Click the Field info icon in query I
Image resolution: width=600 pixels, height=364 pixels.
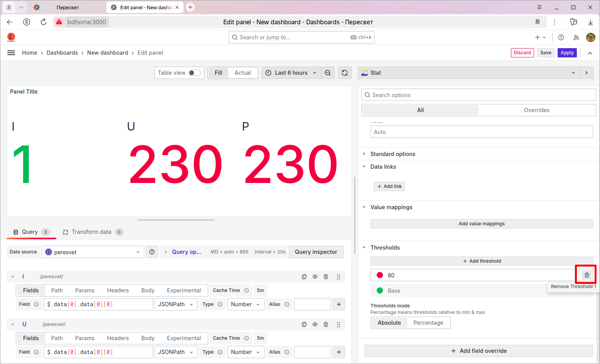click(x=36, y=304)
